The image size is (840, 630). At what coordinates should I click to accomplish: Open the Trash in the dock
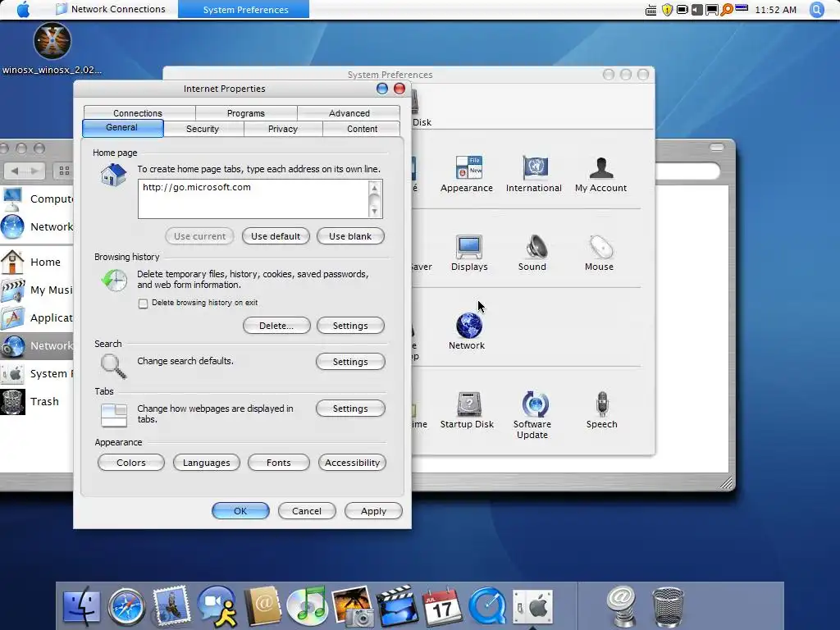click(668, 606)
